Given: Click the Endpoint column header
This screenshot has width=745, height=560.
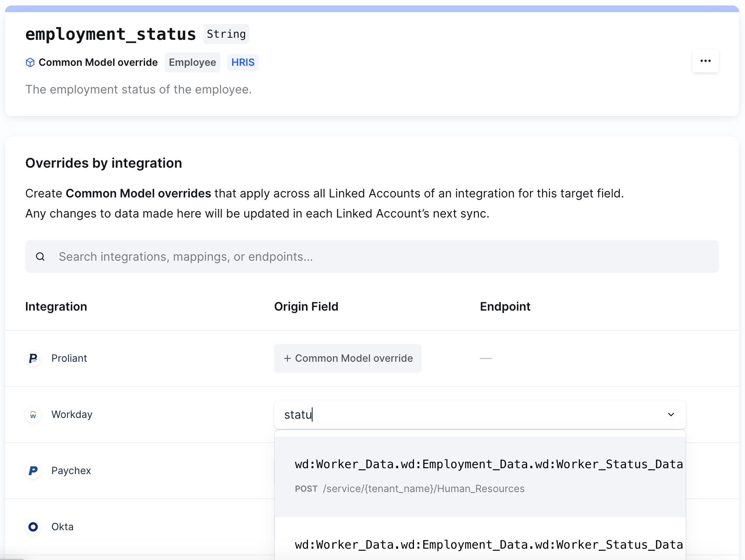Looking at the screenshot, I should coord(505,306).
